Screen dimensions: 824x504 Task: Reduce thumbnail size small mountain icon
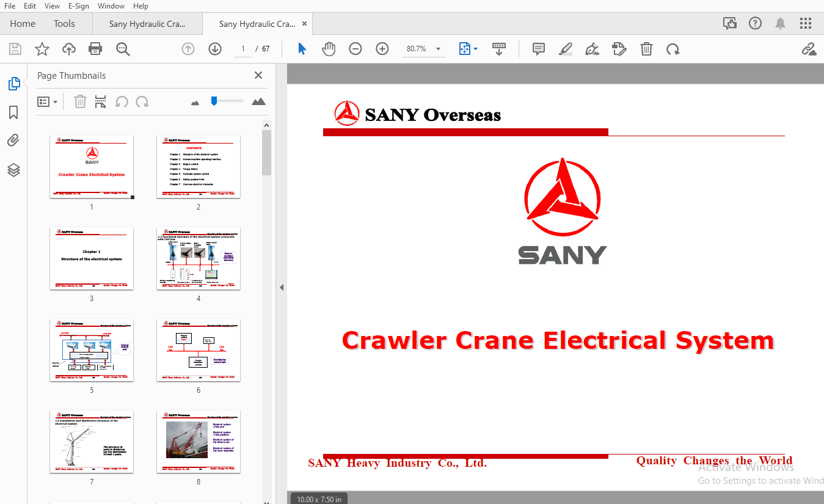195,103
